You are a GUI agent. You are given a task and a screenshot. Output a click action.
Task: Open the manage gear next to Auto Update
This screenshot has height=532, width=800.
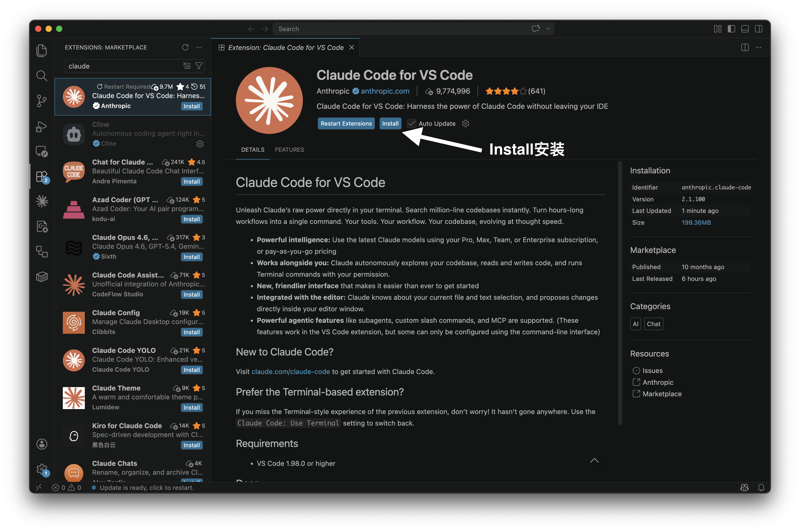(465, 123)
